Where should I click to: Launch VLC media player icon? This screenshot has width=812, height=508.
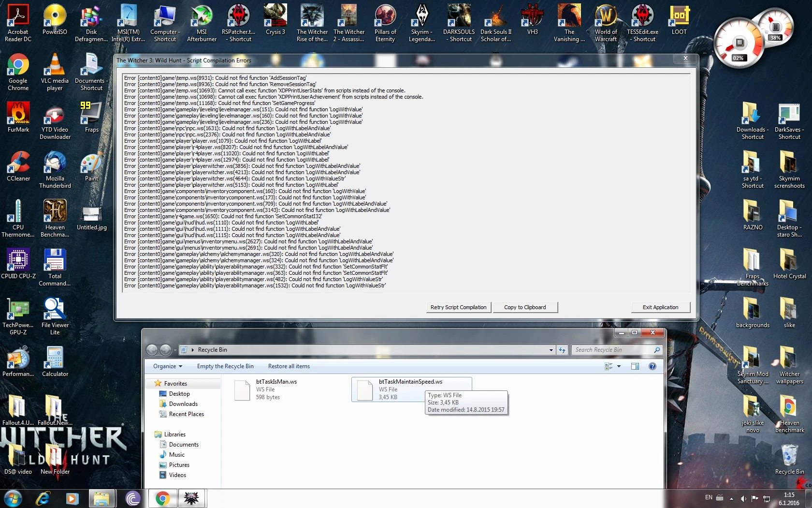(x=55, y=72)
